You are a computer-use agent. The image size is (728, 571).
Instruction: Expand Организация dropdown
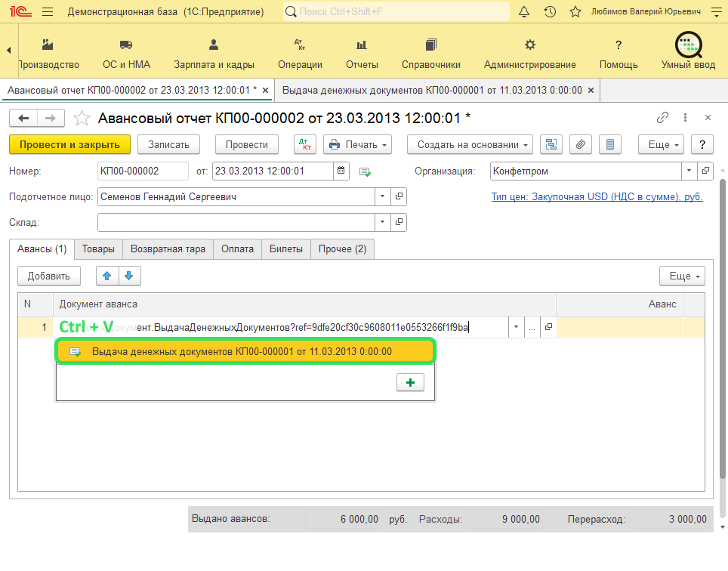coord(689,171)
